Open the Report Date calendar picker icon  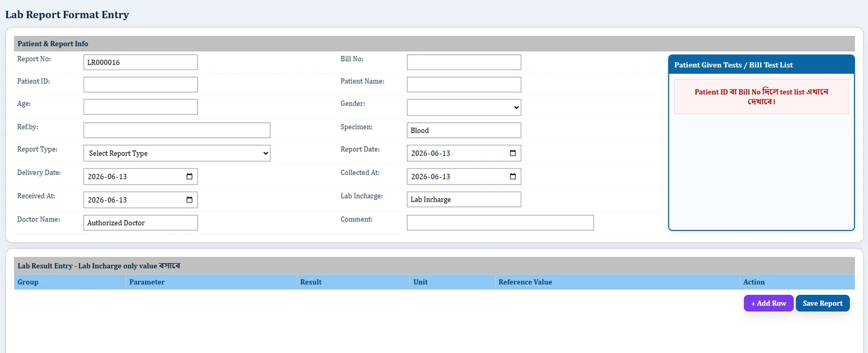513,153
